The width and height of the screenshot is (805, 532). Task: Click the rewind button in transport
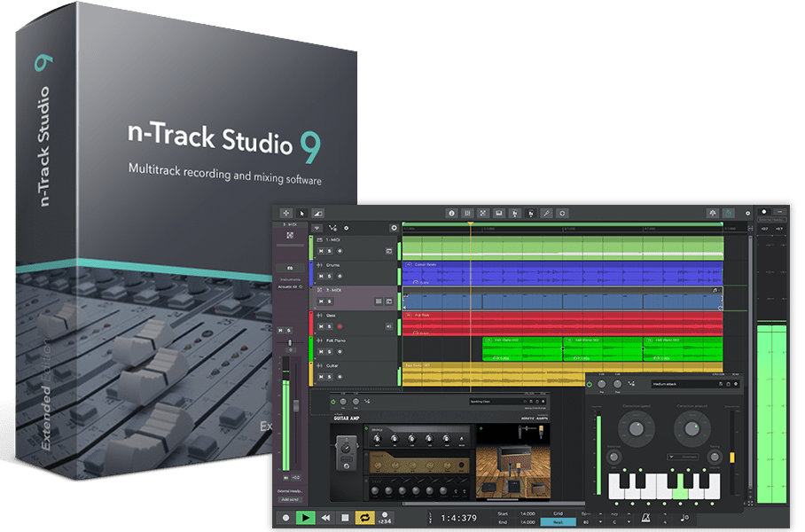[x=325, y=518]
